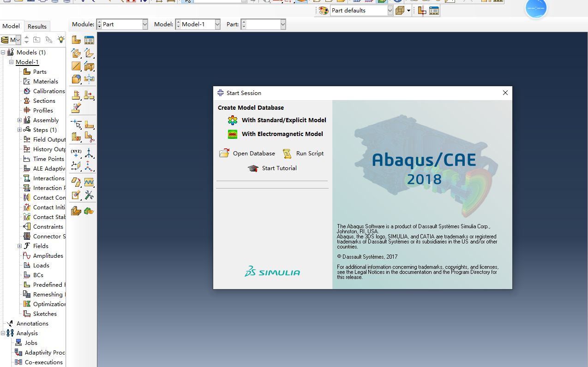Select the Create Datum CSYS tool
This screenshot has height=367, width=588.
click(89, 166)
